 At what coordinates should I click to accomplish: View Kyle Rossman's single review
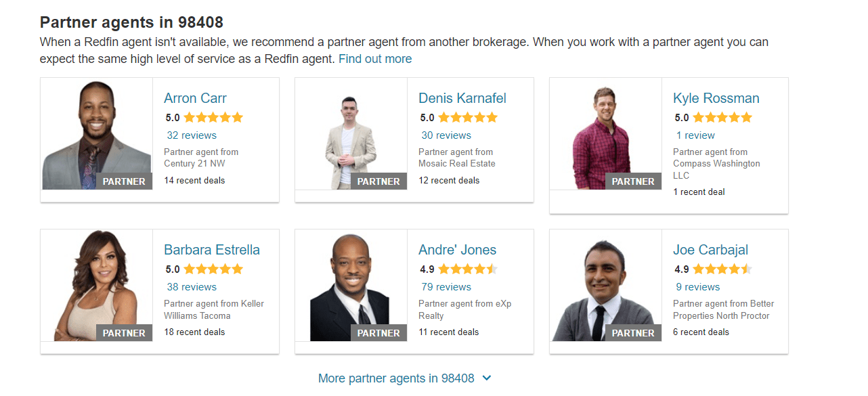click(695, 135)
